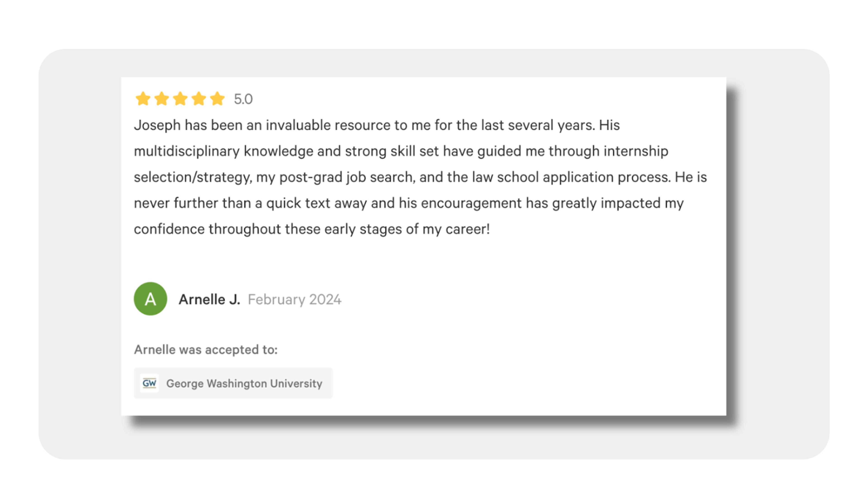Image resolution: width=868 pixels, height=488 pixels.
Task: Click the February 2024 review date
Action: click(x=295, y=299)
